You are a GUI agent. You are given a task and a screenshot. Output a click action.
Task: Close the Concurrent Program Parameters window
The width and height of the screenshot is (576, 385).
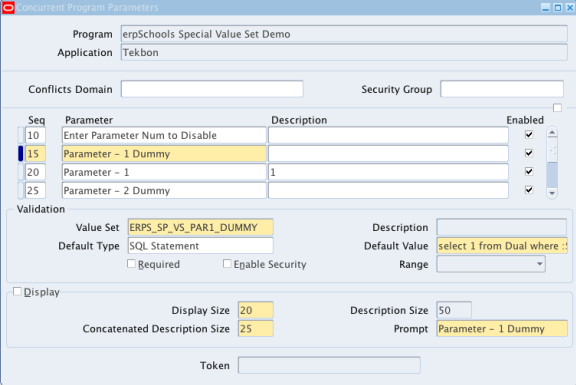click(570, 8)
